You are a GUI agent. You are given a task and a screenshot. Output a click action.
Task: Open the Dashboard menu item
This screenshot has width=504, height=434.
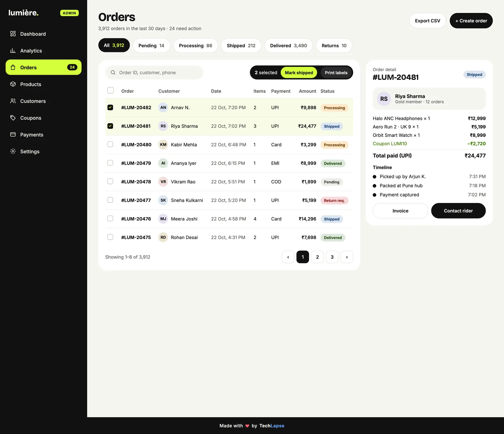point(43,34)
